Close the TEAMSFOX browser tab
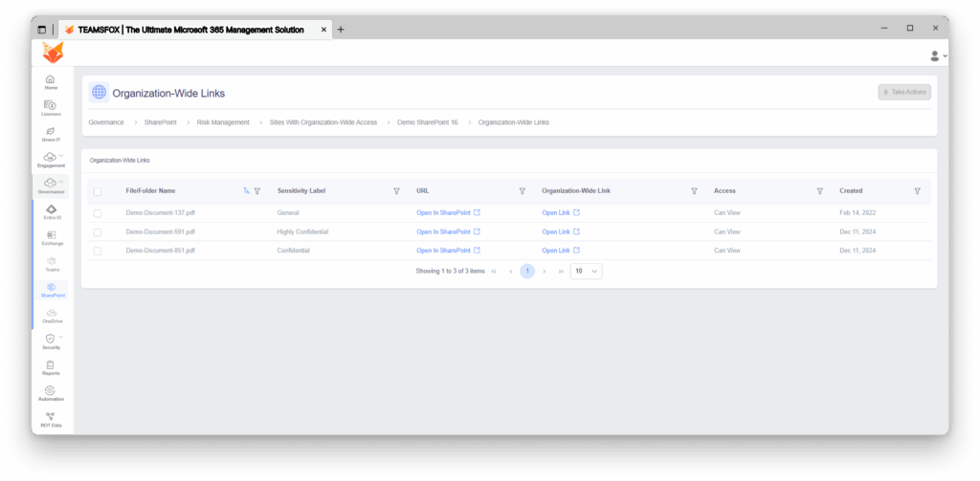980x481 pixels. click(323, 30)
